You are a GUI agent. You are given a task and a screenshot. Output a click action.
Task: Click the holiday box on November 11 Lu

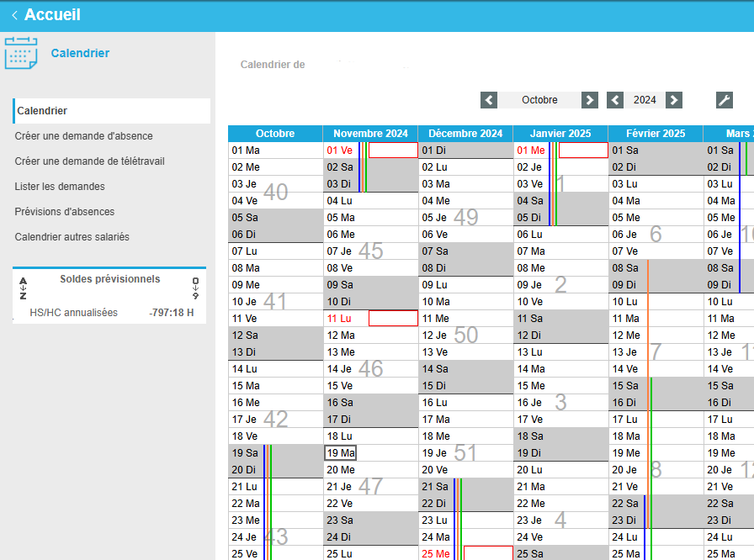coord(393,319)
